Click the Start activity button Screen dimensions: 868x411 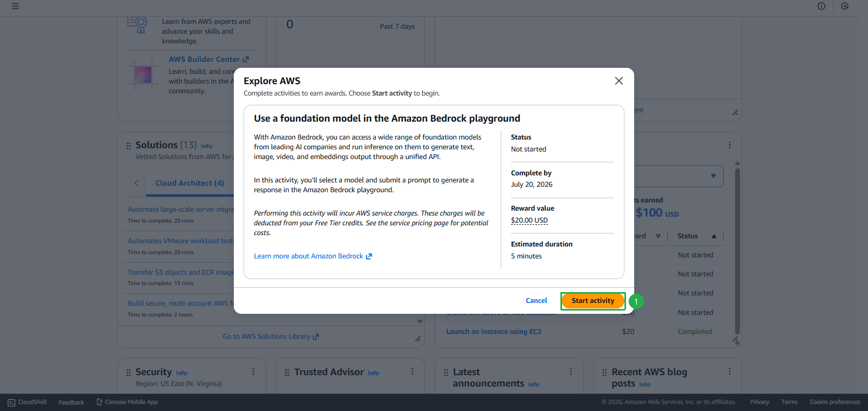click(x=592, y=301)
